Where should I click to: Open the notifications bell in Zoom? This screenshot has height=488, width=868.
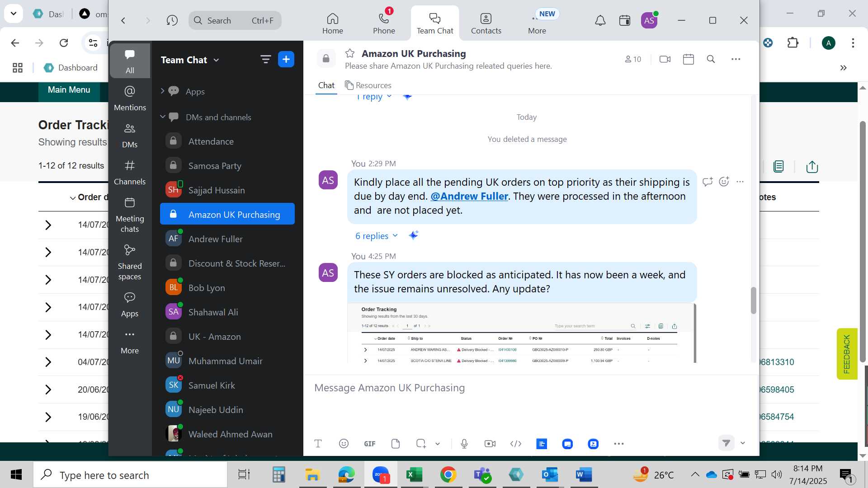[x=600, y=20]
